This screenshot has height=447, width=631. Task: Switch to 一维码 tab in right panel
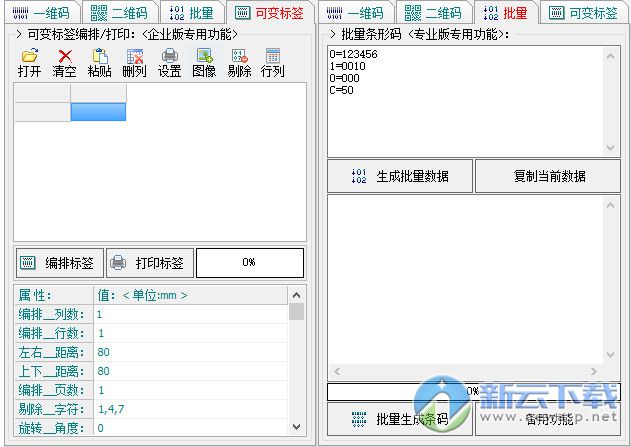pos(355,13)
